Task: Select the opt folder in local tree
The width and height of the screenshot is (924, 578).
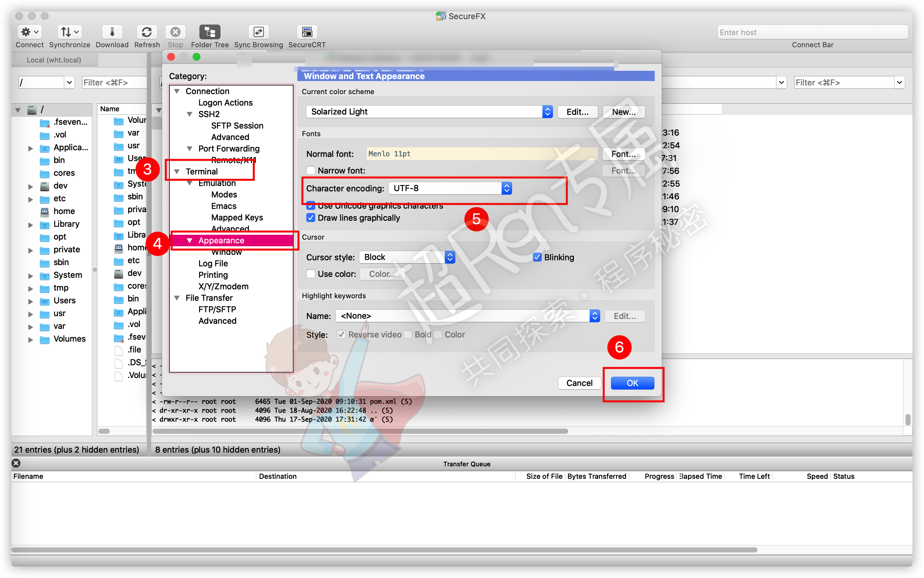Action: (60, 237)
